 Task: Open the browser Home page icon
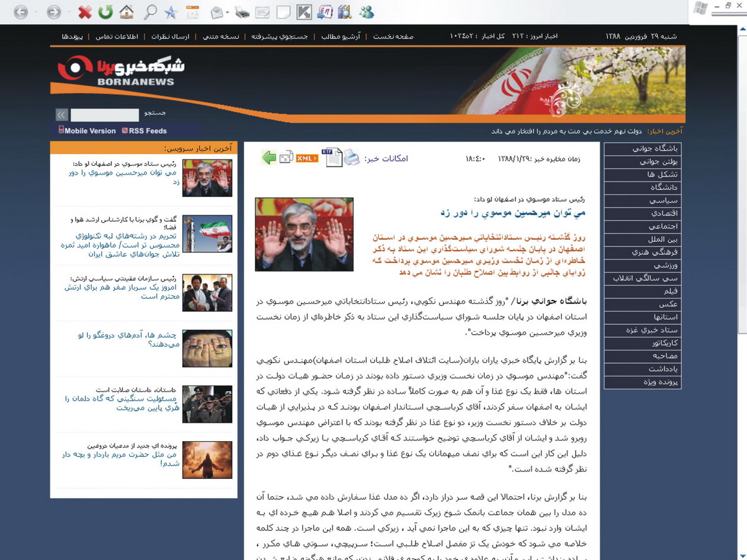[127, 12]
